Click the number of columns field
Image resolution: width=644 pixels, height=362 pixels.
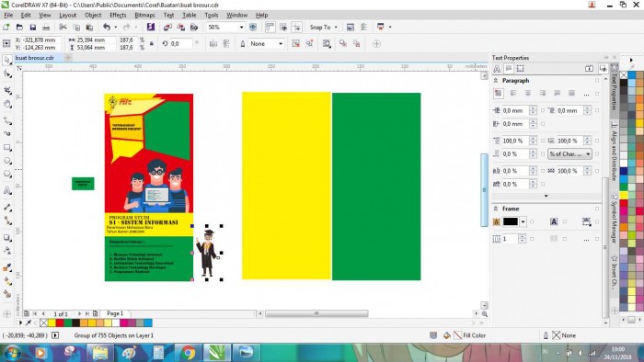tap(510, 239)
